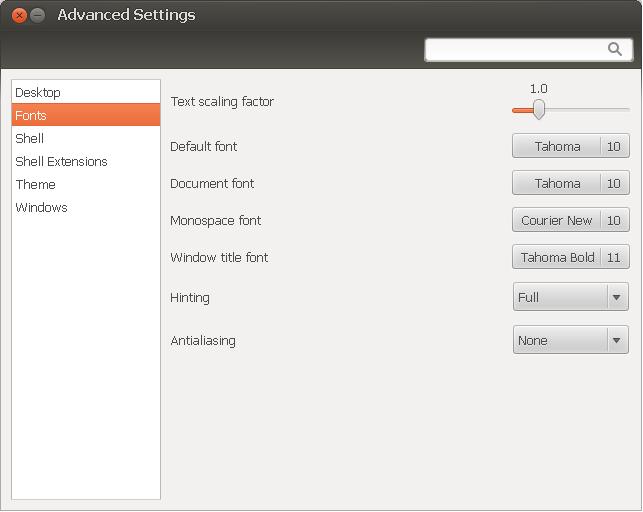The height and width of the screenshot is (512, 643).
Task: Open Shell Extensions settings
Action: pyautogui.click(x=86, y=161)
